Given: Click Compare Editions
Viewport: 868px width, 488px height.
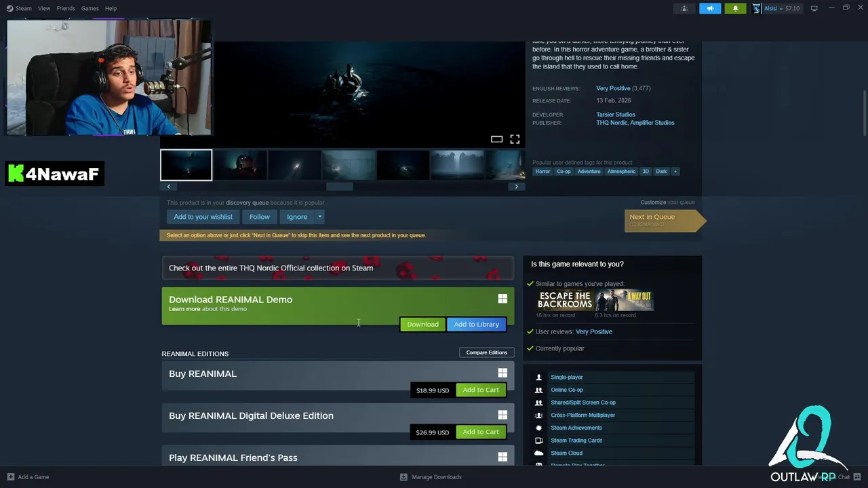Looking at the screenshot, I should click(486, 352).
